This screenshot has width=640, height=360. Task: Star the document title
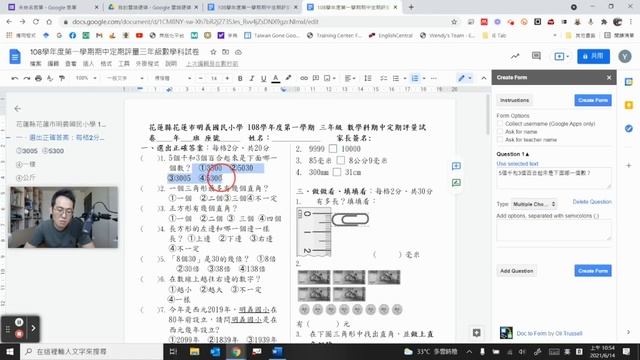[x=213, y=52]
